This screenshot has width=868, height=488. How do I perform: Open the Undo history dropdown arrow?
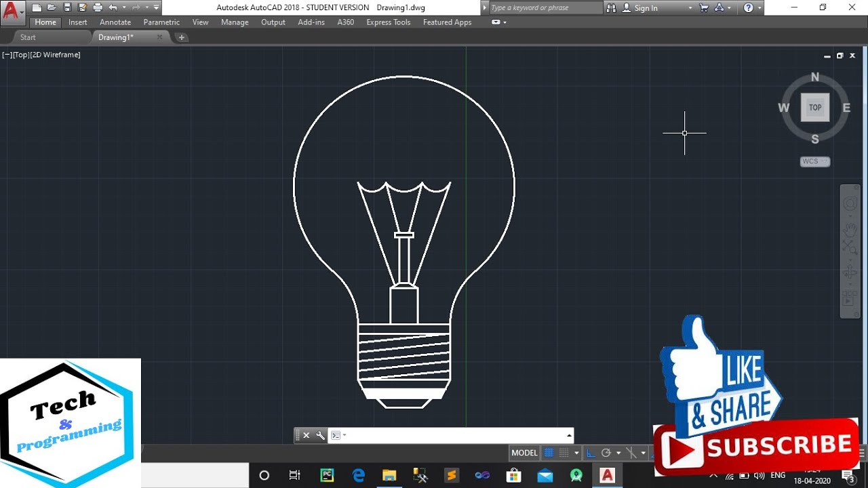pyautogui.click(x=124, y=8)
